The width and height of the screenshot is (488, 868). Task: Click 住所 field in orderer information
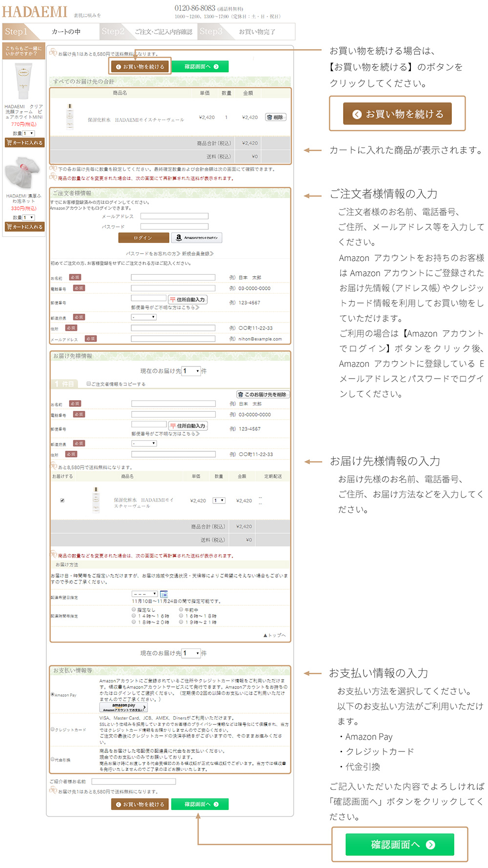click(173, 328)
